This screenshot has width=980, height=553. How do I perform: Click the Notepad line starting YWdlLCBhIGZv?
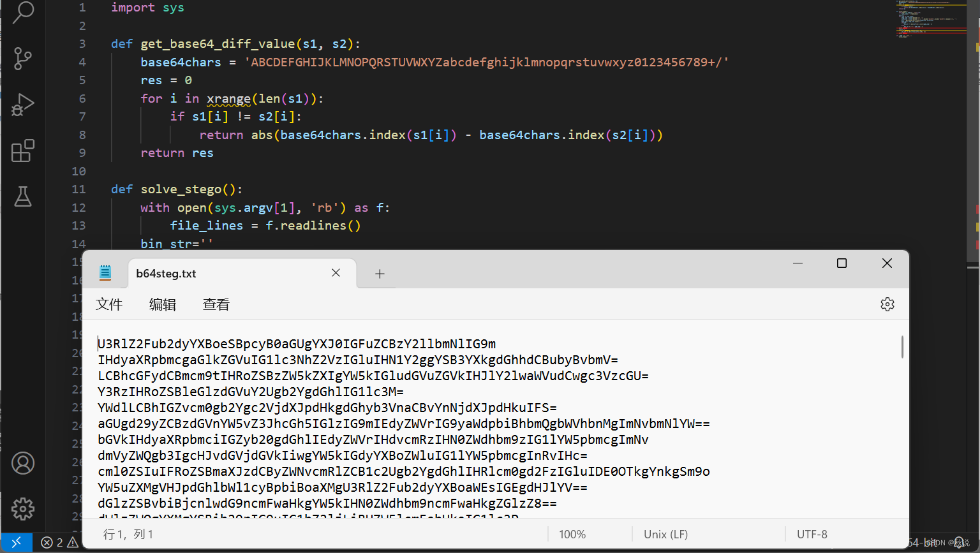[327, 408]
